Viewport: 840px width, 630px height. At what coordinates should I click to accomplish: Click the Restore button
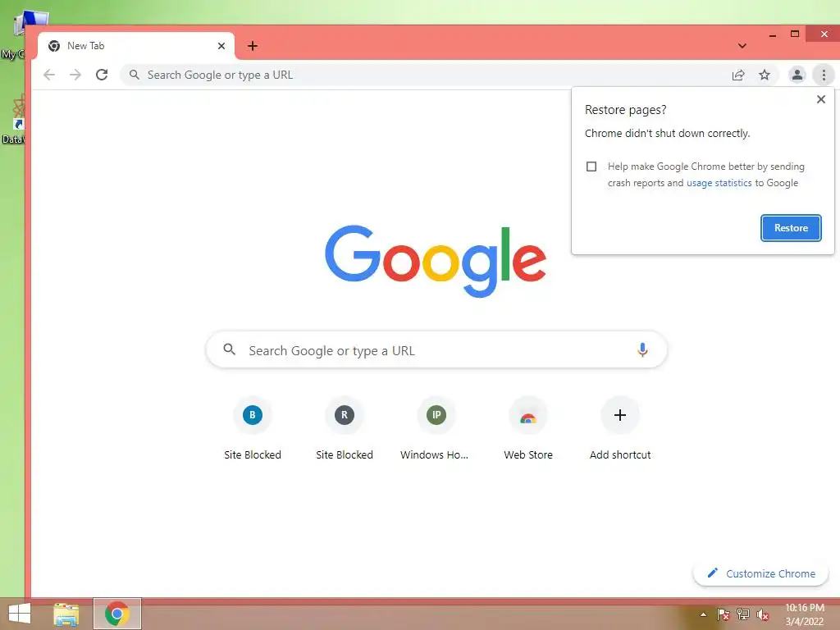[791, 228]
